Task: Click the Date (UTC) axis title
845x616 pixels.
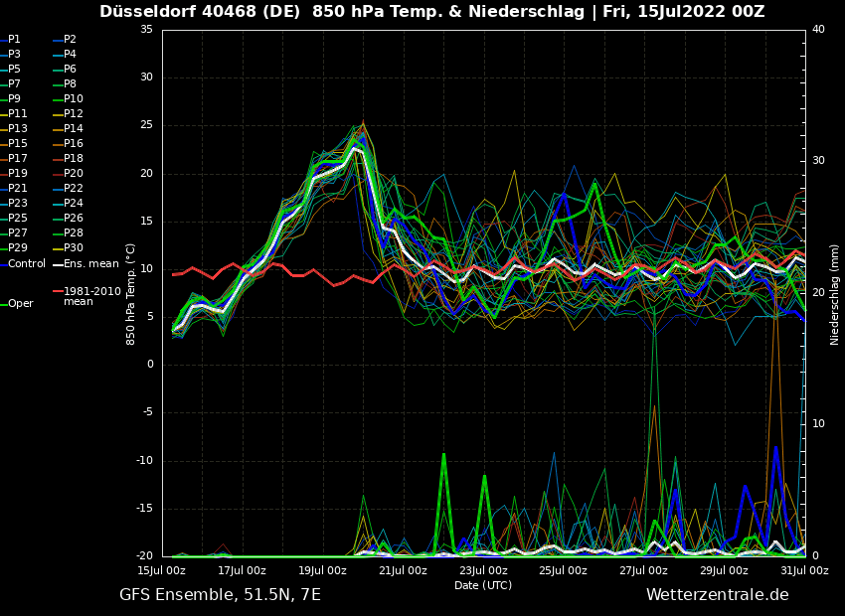Action: (483, 586)
